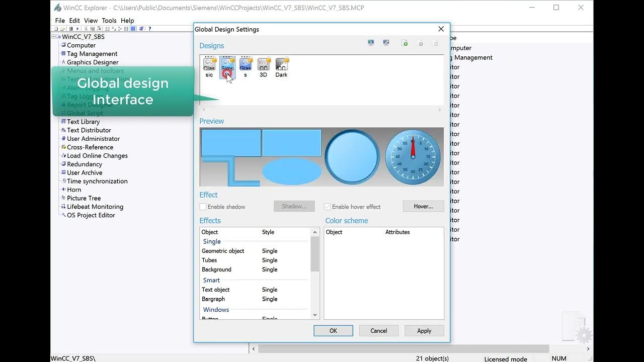Select the 3D design thumbnail
Viewport: 644px width, 362px height.
[x=263, y=67]
